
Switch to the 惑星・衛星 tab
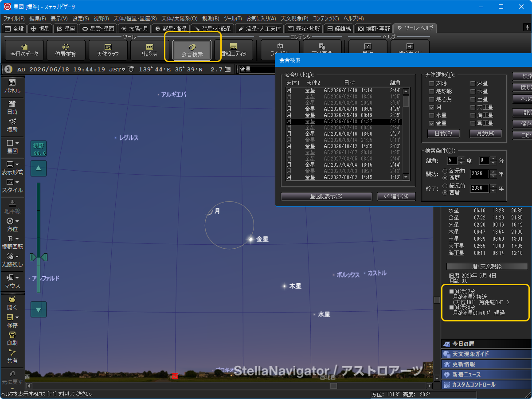(x=171, y=28)
